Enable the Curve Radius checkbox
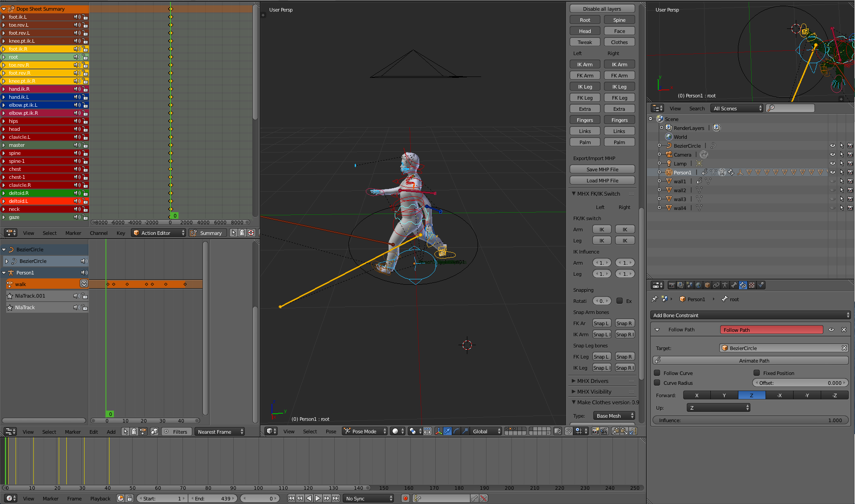Viewport: 855px width, 504px height. click(x=657, y=383)
